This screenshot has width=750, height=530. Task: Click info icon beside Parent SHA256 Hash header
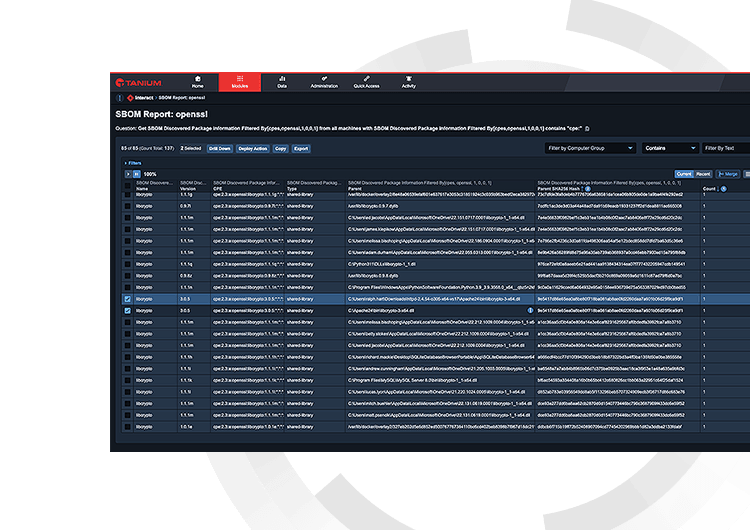coord(588,189)
